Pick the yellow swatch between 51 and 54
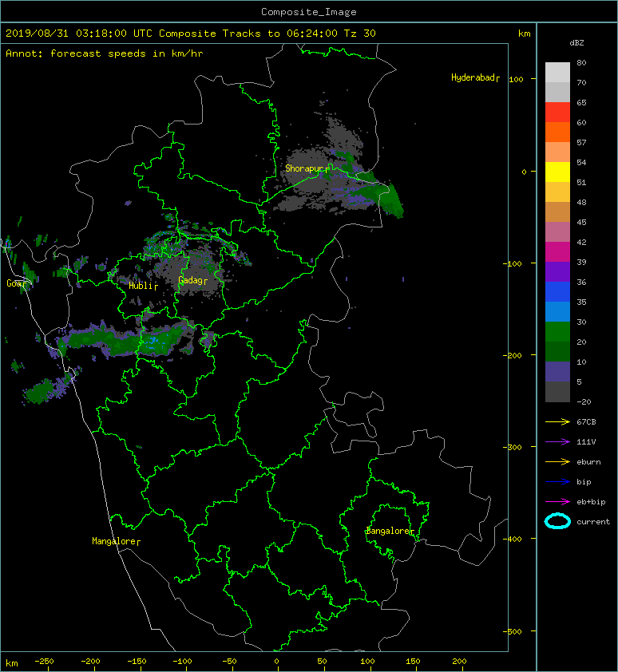 [557, 172]
